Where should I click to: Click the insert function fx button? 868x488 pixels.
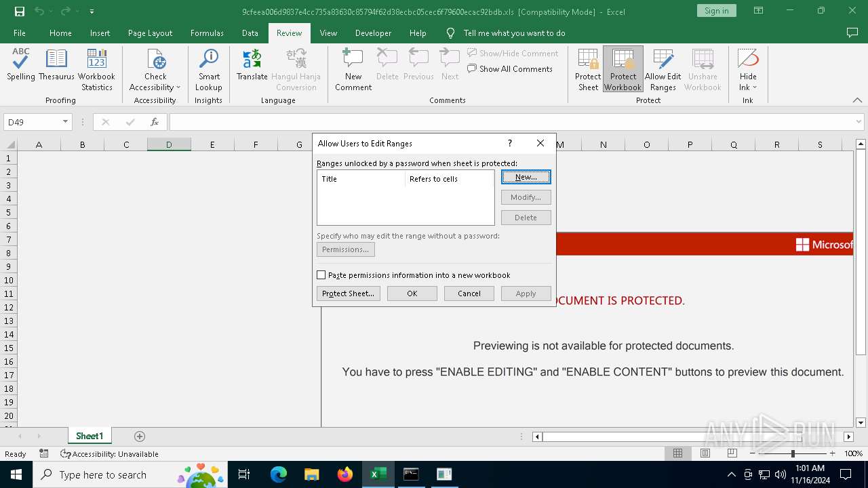(155, 122)
